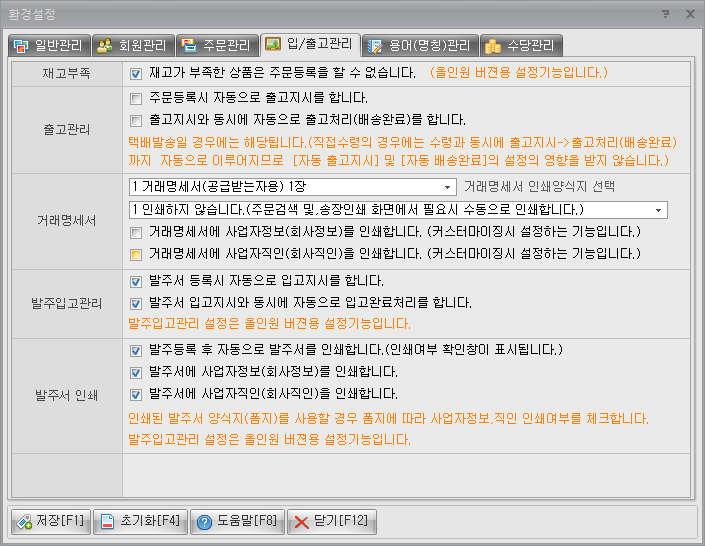
Task: Enable 주문등록시 자동으로 출고지시 checkbox
Action: [x=135, y=98]
